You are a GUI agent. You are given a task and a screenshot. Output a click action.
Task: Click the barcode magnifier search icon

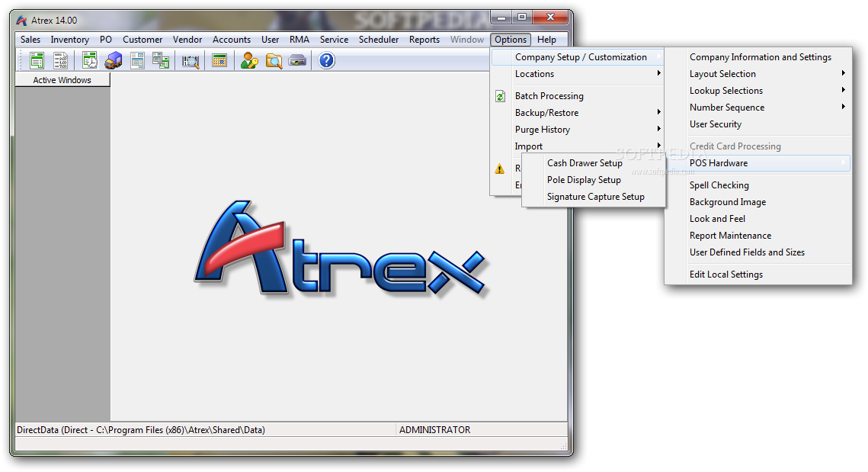pyautogui.click(x=191, y=61)
